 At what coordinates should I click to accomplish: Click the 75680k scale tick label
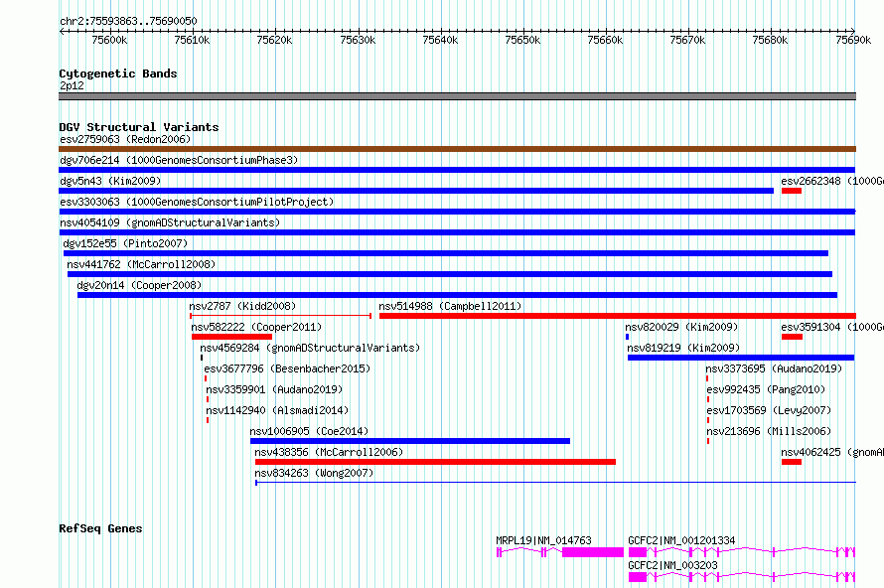pos(770,40)
